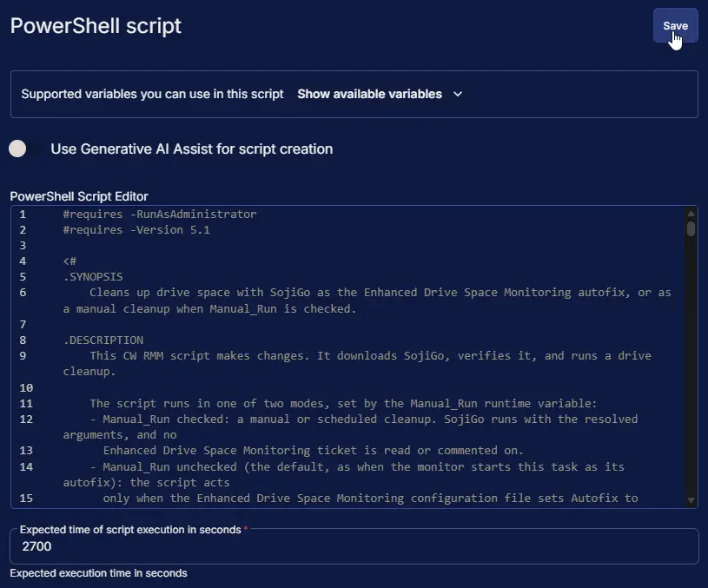Focus the expected execution time field
Image resolution: width=708 pixels, height=588 pixels.
354,546
